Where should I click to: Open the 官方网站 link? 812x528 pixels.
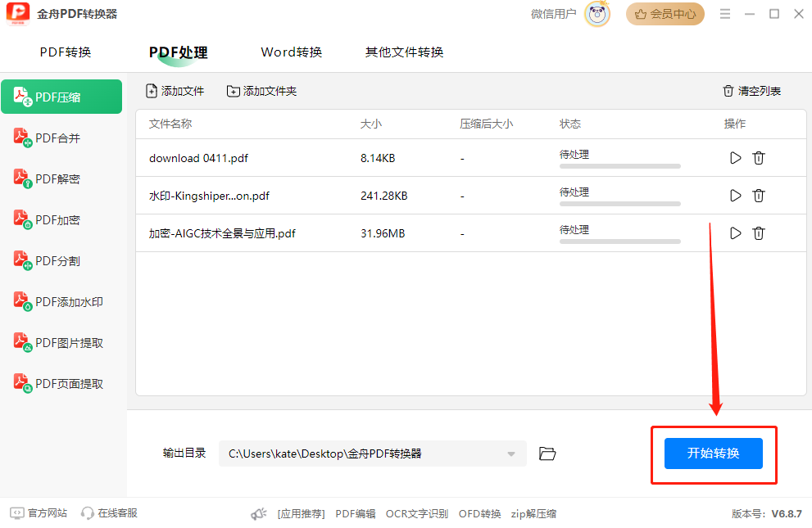point(39,513)
